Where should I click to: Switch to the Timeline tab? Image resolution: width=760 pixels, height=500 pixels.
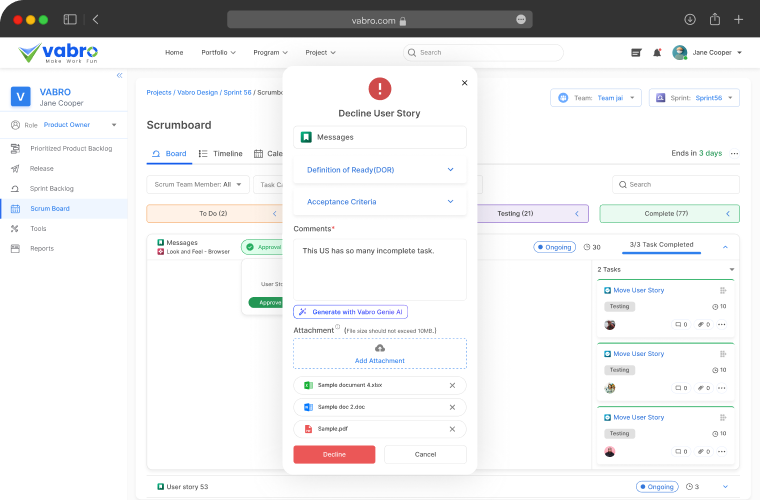click(221, 154)
